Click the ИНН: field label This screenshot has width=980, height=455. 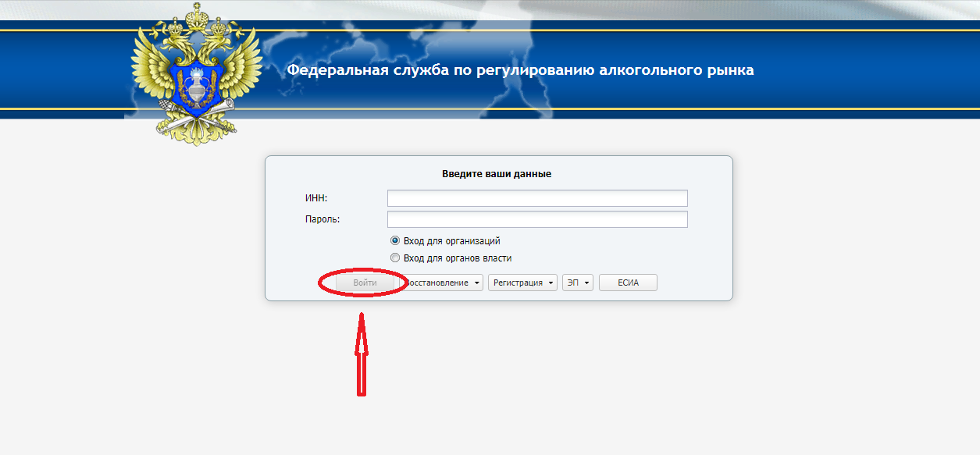(x=316, y=198)
